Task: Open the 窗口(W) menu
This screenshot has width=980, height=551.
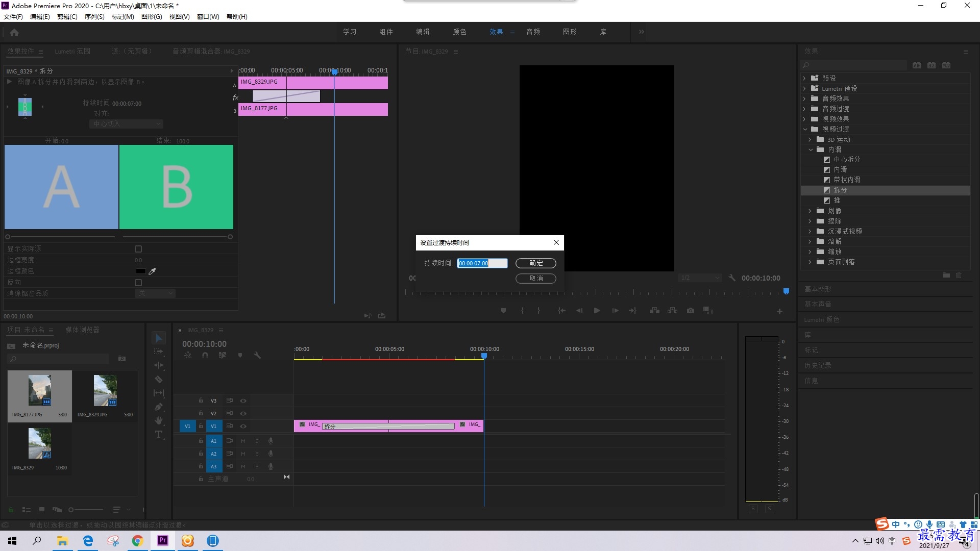Action: tap(208, 16)
